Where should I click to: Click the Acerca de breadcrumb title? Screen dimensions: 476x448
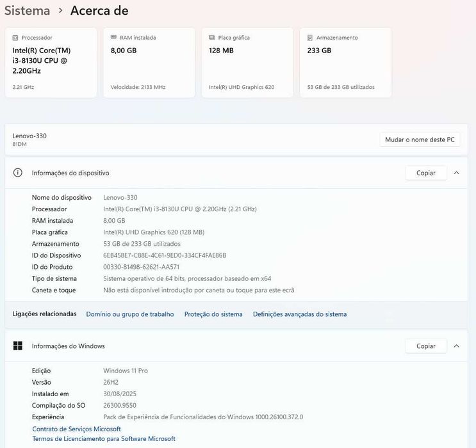pyautogui.click(x=99, y=11)
